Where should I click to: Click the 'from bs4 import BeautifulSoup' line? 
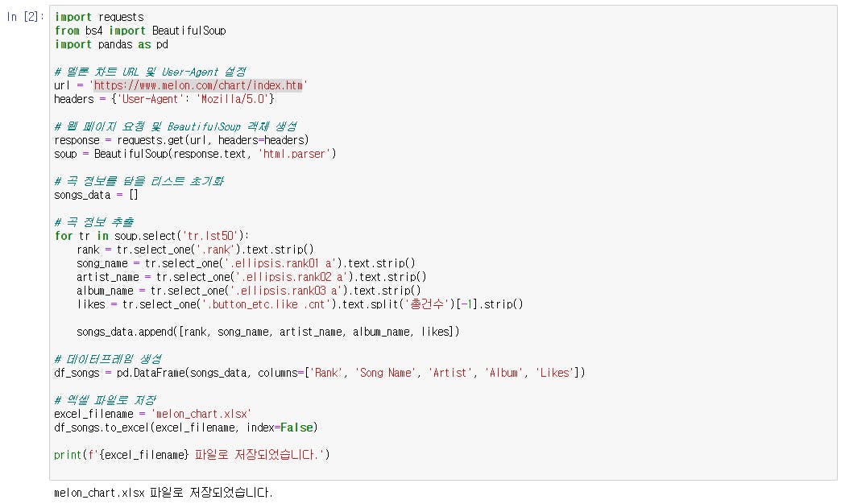coord(140,31)
